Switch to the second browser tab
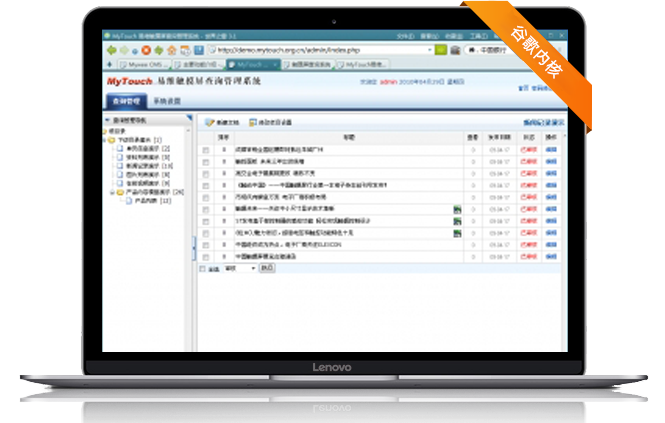Screen dimensions: 665x423 click(198, 64)
